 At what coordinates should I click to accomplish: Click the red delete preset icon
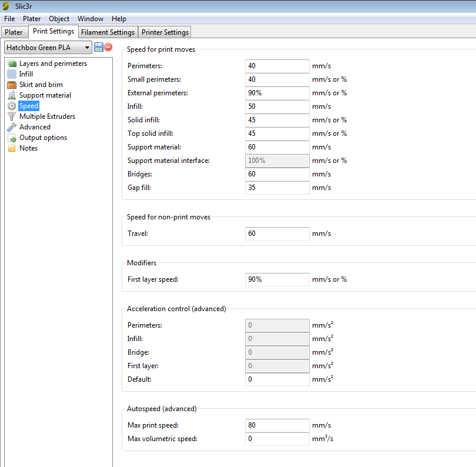point(108,47)
